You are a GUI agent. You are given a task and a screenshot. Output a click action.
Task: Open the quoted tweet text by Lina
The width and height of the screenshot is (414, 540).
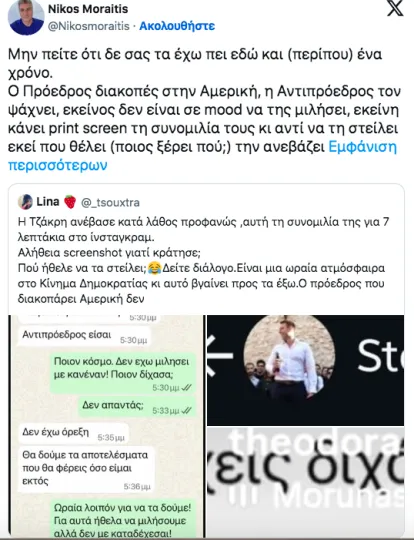(x=203, y=260)
